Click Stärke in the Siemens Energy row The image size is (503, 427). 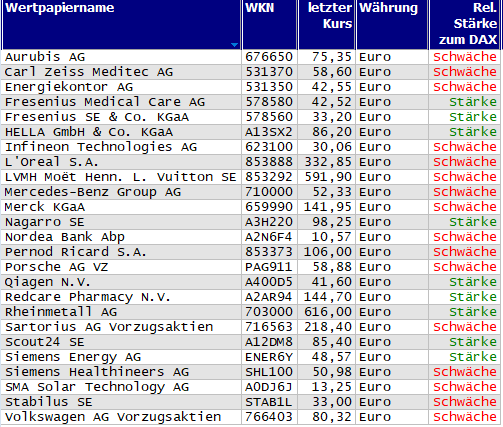(473, 357)
